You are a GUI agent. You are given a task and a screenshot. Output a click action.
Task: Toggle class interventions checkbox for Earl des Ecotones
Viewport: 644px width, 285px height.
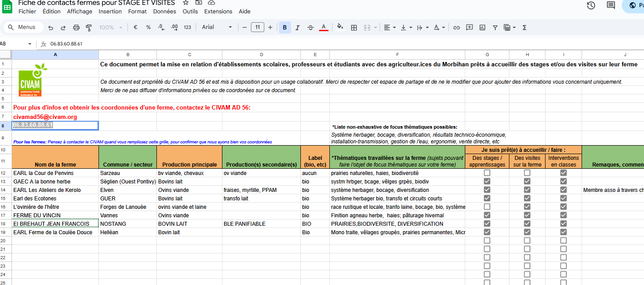(x=563, y=198)
